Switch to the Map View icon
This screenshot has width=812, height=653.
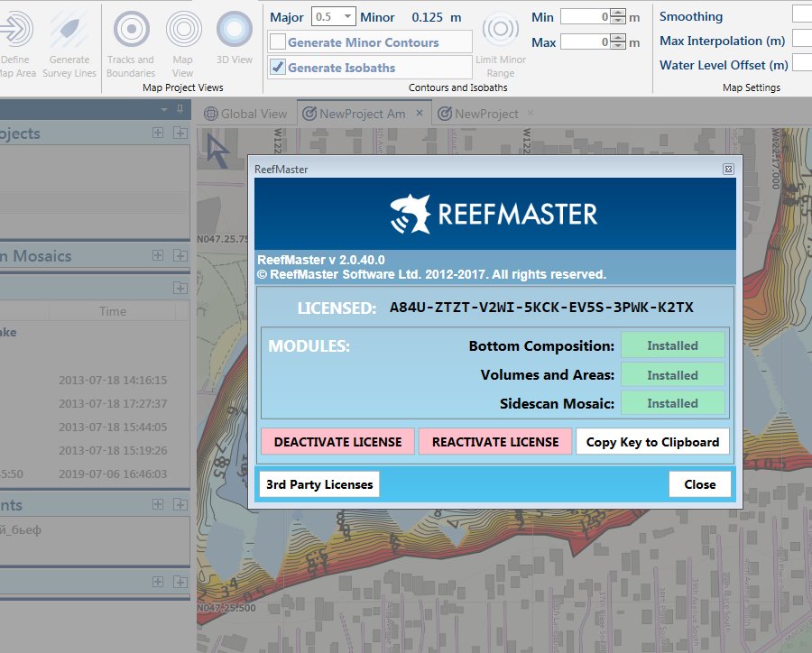click(x=183, y=31)
